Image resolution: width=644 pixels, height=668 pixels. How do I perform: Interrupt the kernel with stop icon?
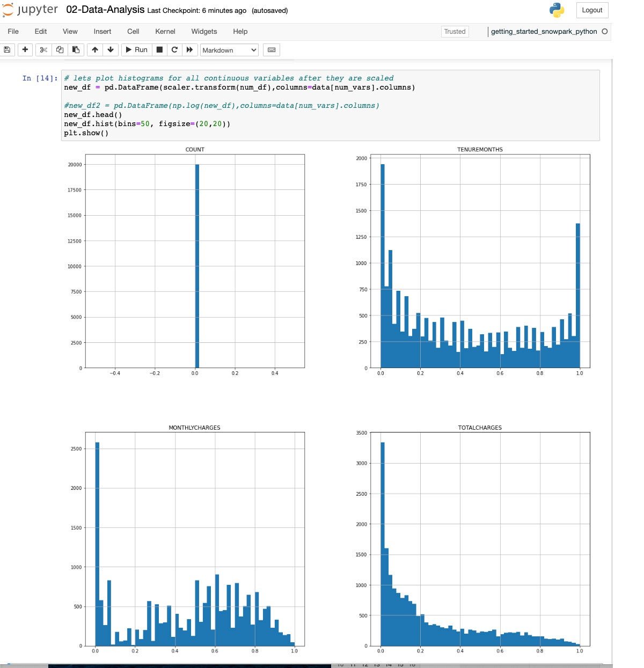tap(159, 50)
